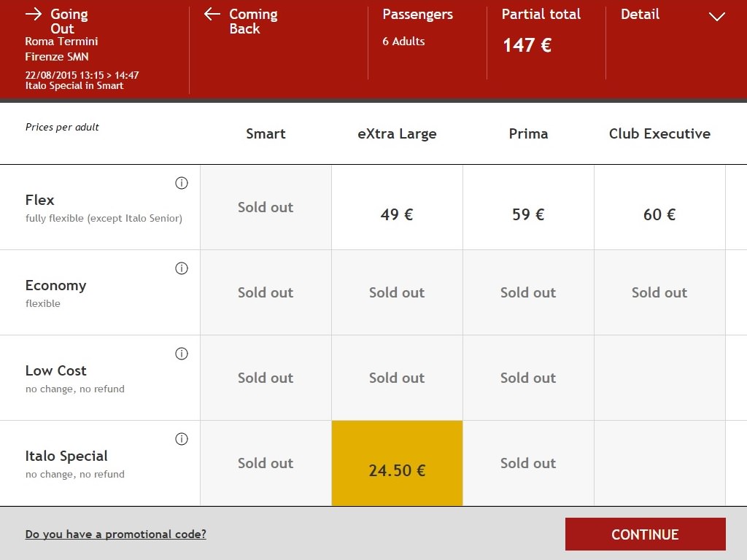Click the Partial total 147 € section
Viewport: 747px width, 560px height.
[x=541, y=33]
